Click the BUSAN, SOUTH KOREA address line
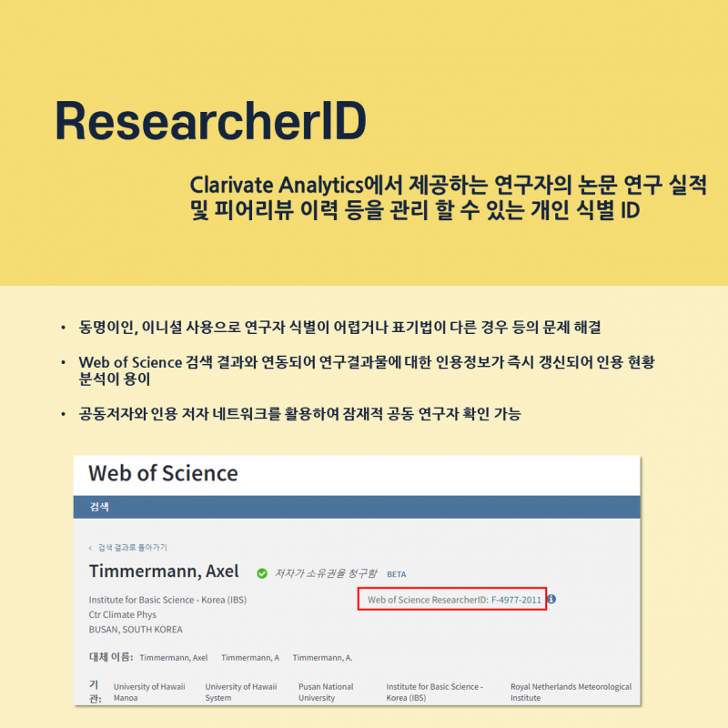Screen dimensions: 728x728 [x=136, y=629]
